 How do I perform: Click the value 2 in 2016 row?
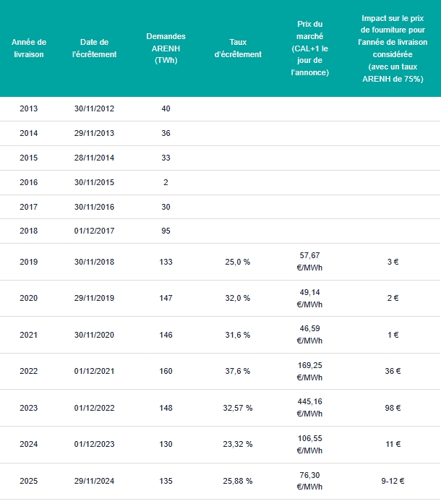[166, 182]
